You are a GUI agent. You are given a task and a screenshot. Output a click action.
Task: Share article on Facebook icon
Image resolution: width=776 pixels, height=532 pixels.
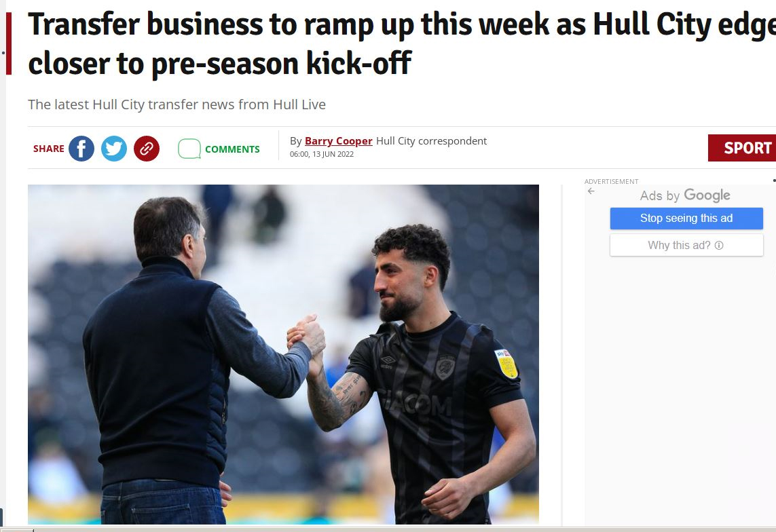(81, 149)
